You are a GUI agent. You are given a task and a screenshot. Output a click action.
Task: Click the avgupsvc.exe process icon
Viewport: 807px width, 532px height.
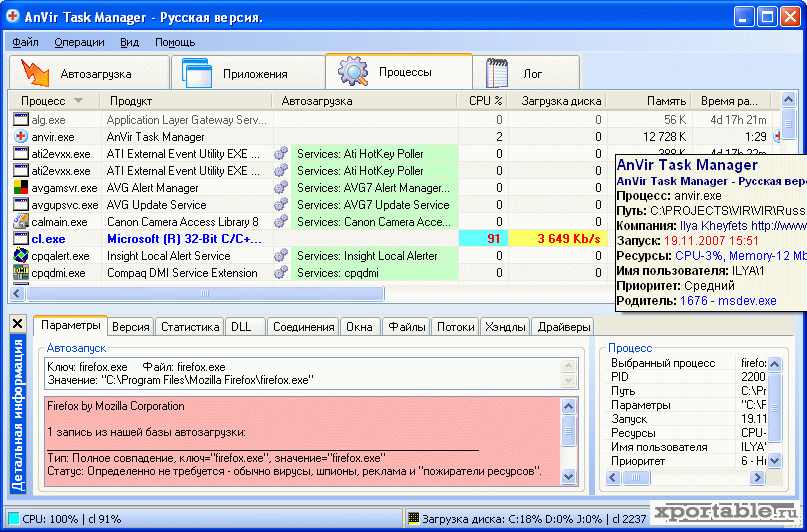coord(21,205)
